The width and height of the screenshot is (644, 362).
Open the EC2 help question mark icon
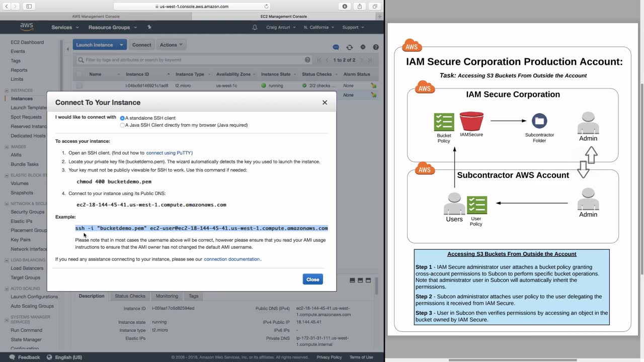[376, 47]
